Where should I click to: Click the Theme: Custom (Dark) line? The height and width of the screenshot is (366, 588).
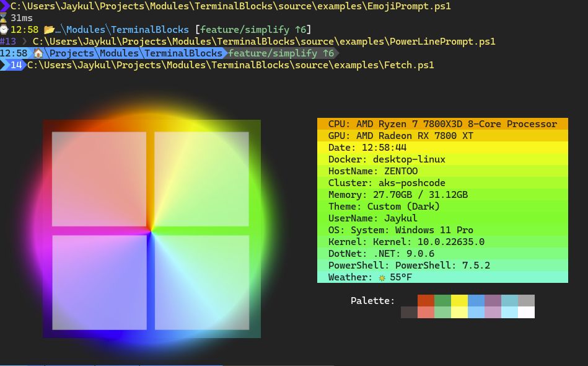coord(442,207)
